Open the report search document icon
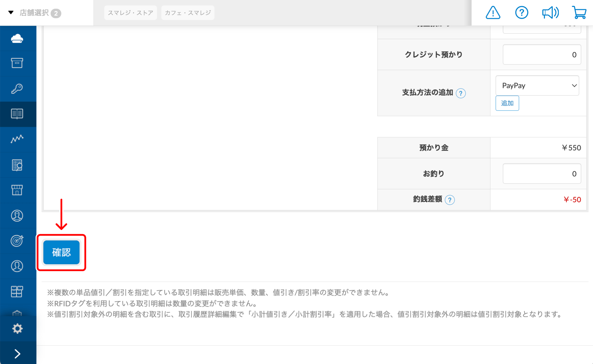 click(17, 165)
